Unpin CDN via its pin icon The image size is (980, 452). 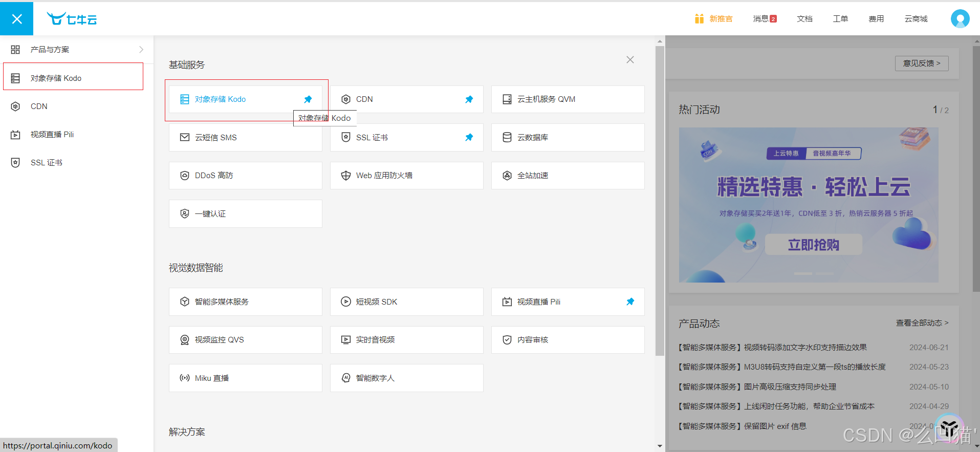click(x=469, y=99)
